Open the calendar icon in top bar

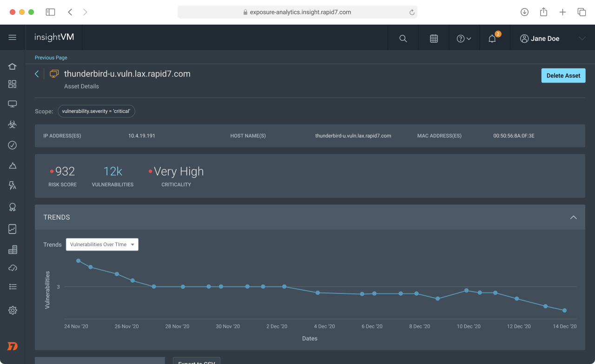click(x=434, y=39)
